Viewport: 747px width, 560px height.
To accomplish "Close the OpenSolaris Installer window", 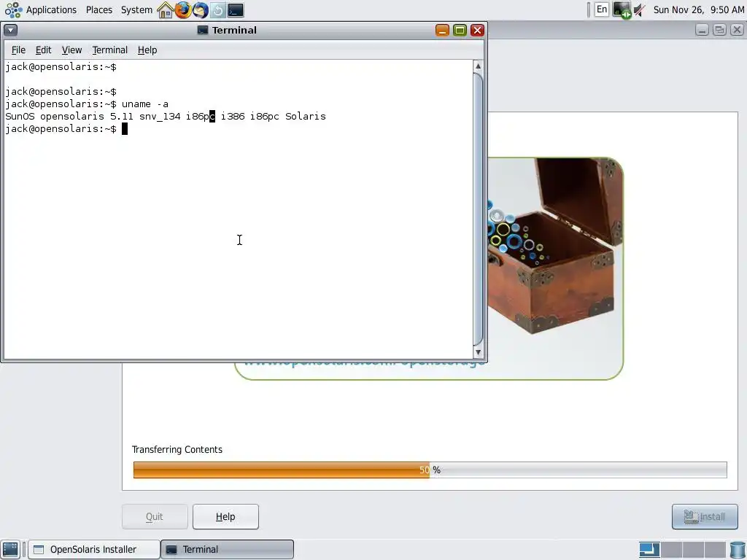I will [x=737, y=30].
